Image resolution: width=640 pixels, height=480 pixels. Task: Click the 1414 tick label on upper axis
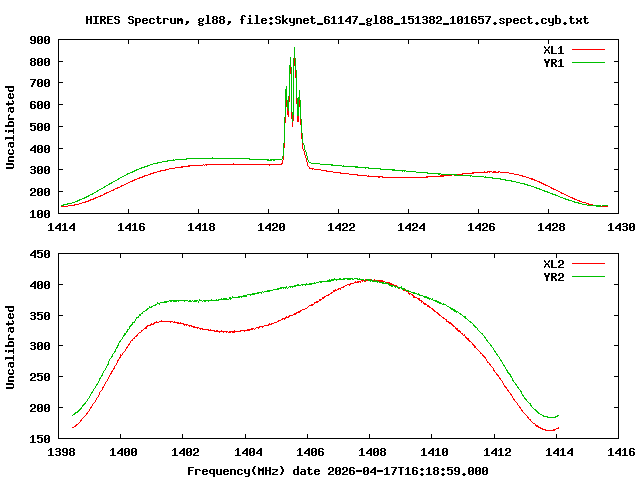61,227
